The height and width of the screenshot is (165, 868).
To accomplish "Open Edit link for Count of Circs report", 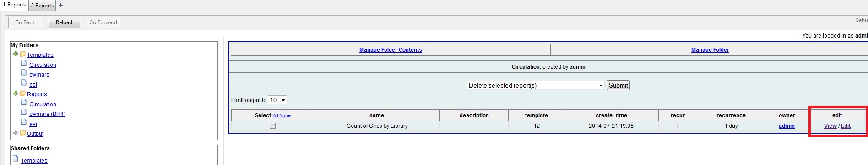I will point(846,126).
